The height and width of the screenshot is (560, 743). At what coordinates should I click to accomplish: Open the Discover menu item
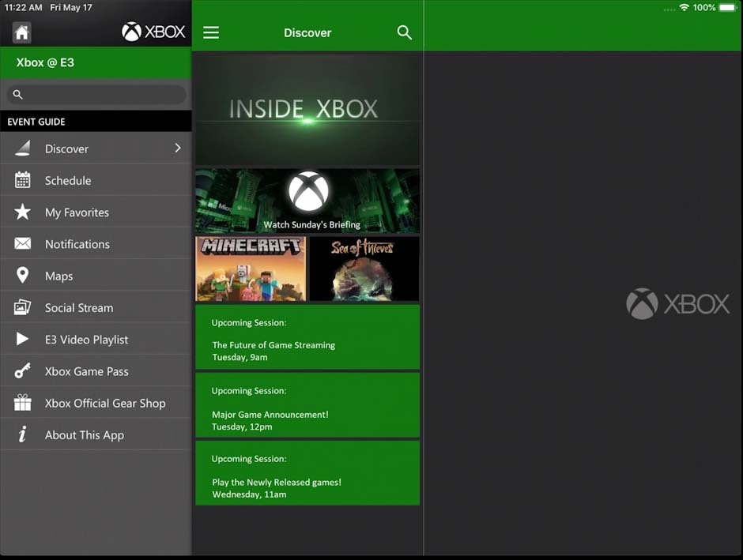click(96, 148)
